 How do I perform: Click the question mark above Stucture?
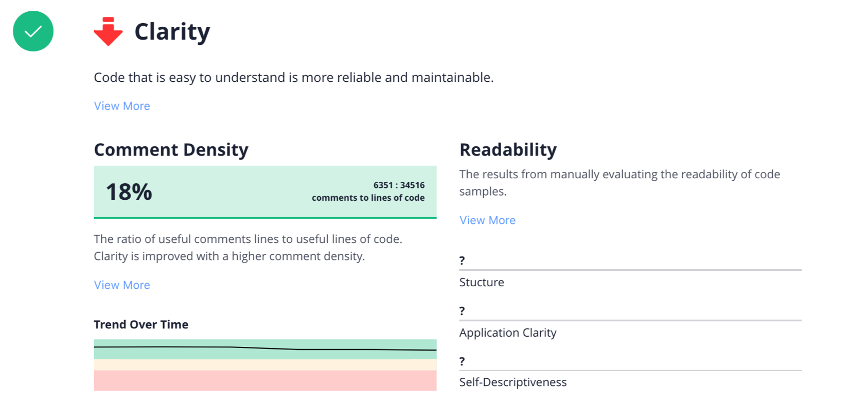pos(462,261)
